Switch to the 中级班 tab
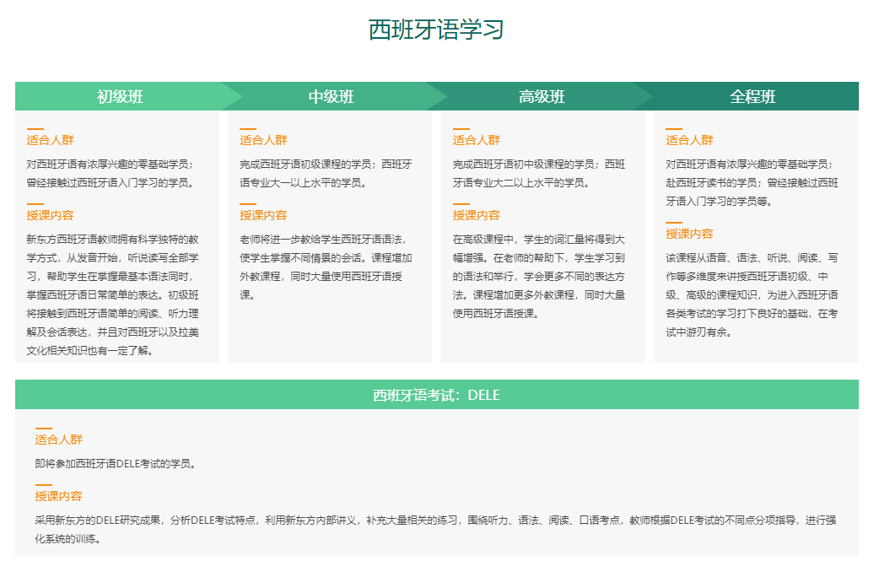Screen dimensions: 890x588 (x=331, y=97)
